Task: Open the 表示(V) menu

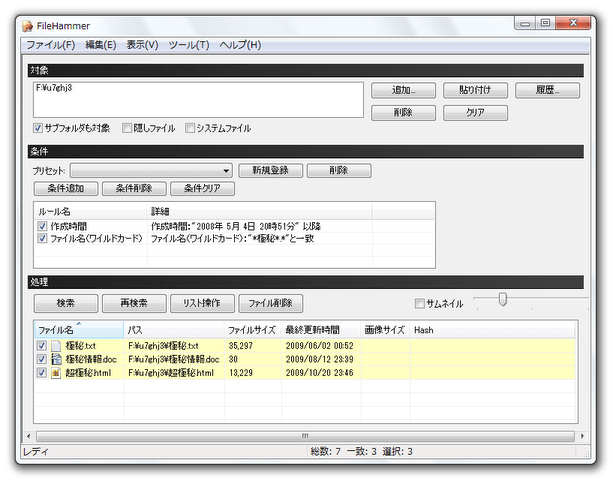Action: (142, 45)
